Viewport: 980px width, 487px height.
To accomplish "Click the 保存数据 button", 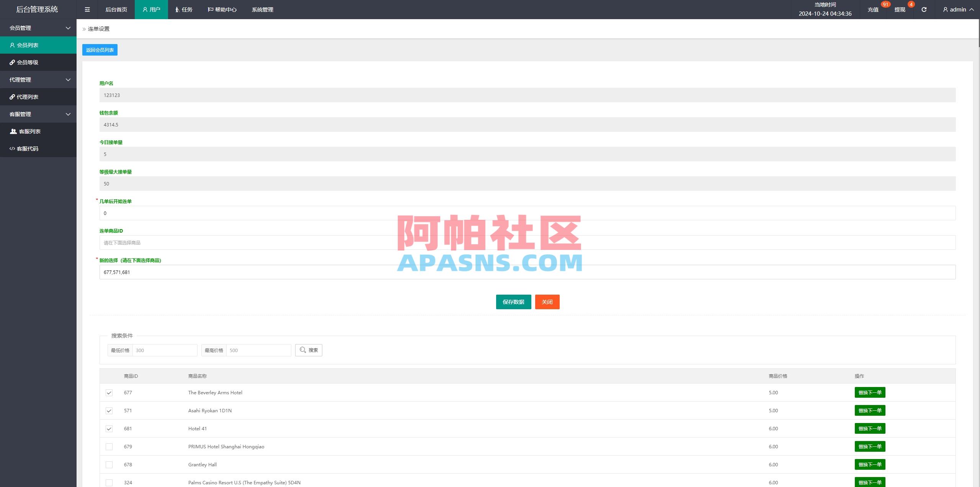I will point(513,302).
